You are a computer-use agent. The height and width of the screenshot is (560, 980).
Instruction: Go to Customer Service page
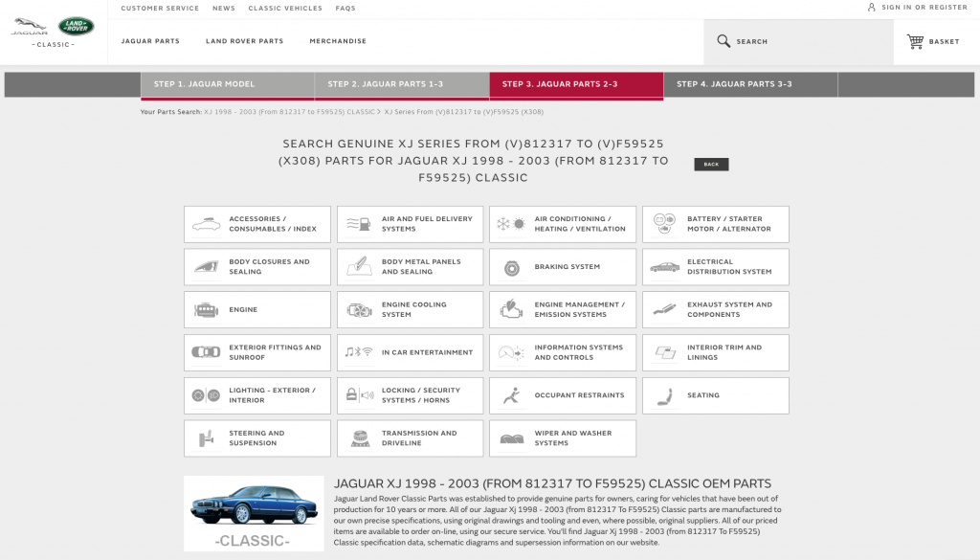click(160, 8)
